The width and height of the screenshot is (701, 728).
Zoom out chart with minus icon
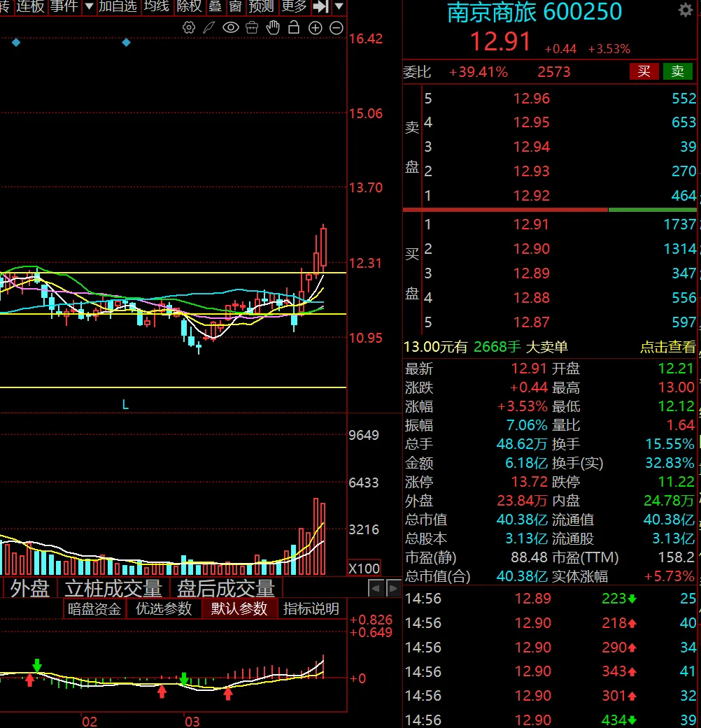tap(337, 28)
